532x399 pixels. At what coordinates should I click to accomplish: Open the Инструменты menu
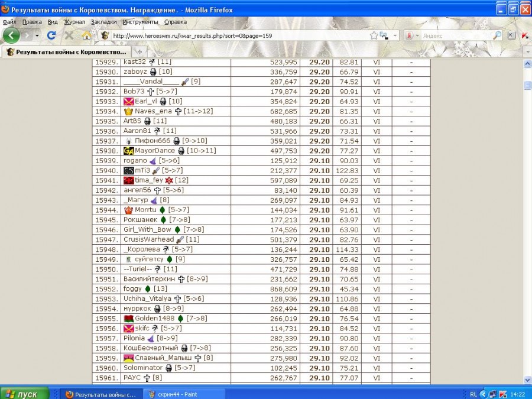pyautogui.click(x=140, y=22)
